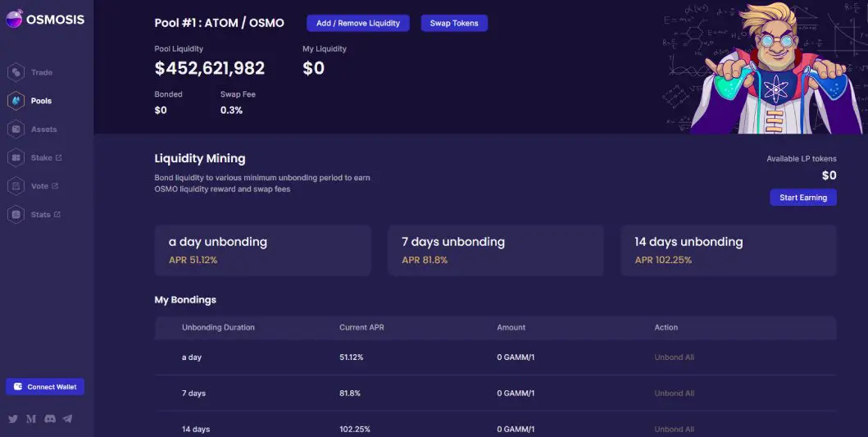
Task: Open the Assets wallet icon
Action: [x=16, y=129]
